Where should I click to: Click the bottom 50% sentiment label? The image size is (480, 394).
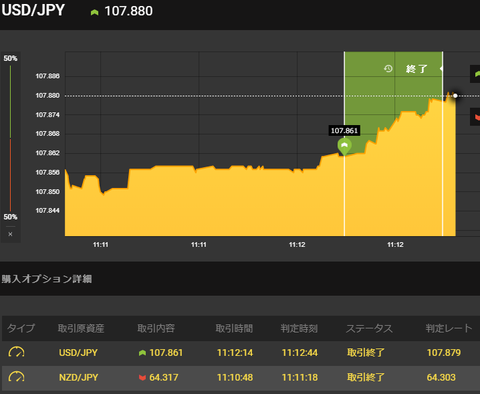pyautogui.click(x=10, y=217)
